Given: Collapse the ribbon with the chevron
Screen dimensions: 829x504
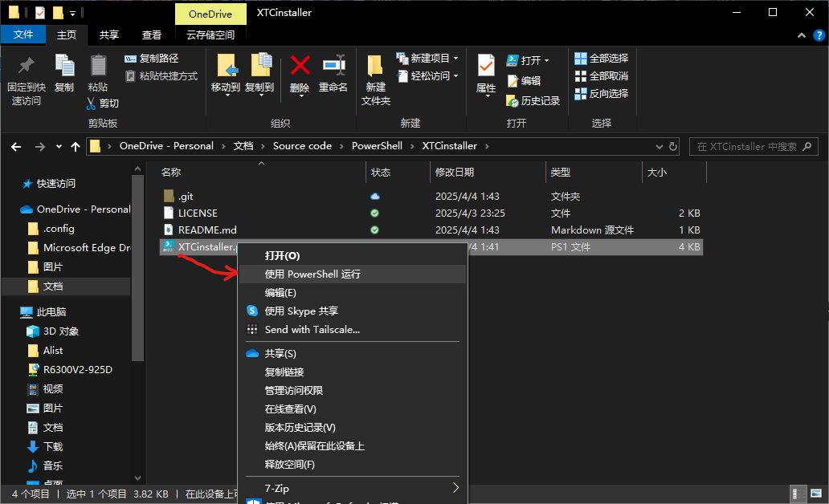Looking at the screenshot, I should tap(802, 35).
